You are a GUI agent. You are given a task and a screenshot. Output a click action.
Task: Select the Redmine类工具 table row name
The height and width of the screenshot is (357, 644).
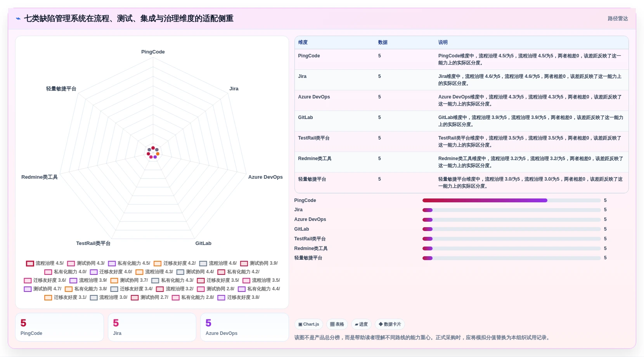[315, 159]
